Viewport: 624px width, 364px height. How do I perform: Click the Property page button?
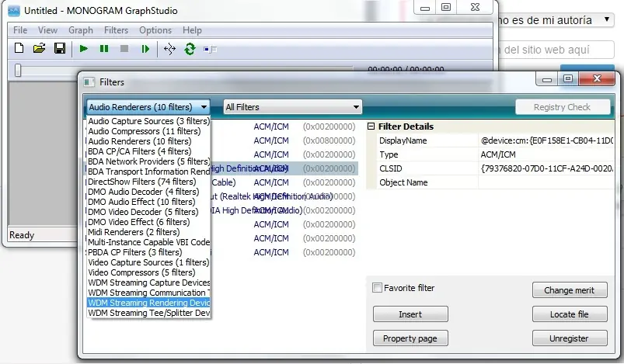pyautogui.click(x=410, y=338)
